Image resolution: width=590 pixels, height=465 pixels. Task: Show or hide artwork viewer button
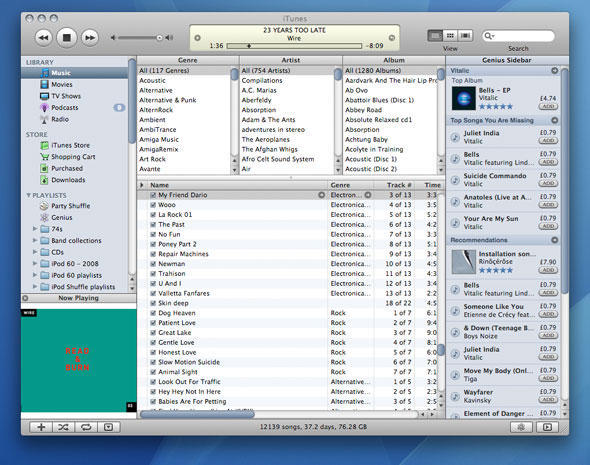tap(109, 427)
